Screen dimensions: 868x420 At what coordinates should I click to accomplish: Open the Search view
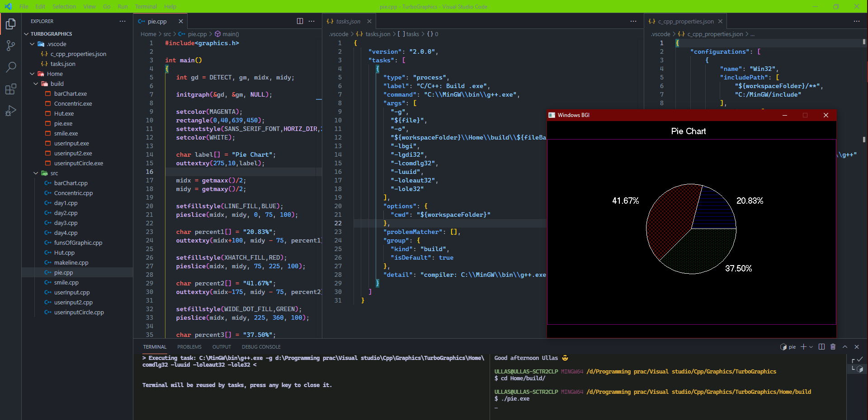tap(10, 67)
